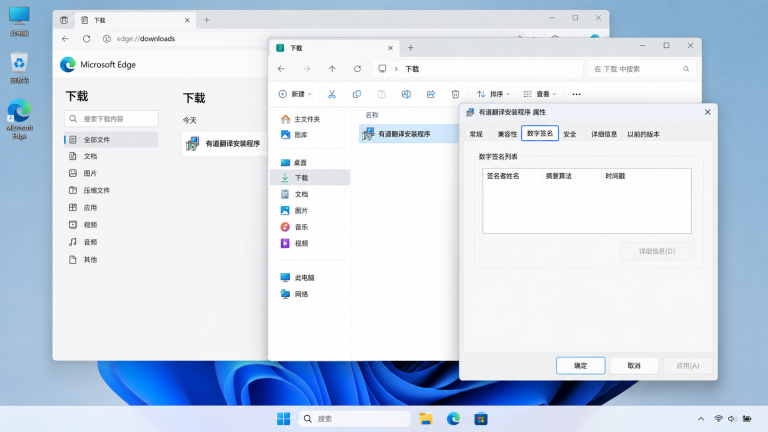This screenshot has width=768, height=432.
Task: Click the Rename icon in File Explorer toolbar
Action: 406,94
